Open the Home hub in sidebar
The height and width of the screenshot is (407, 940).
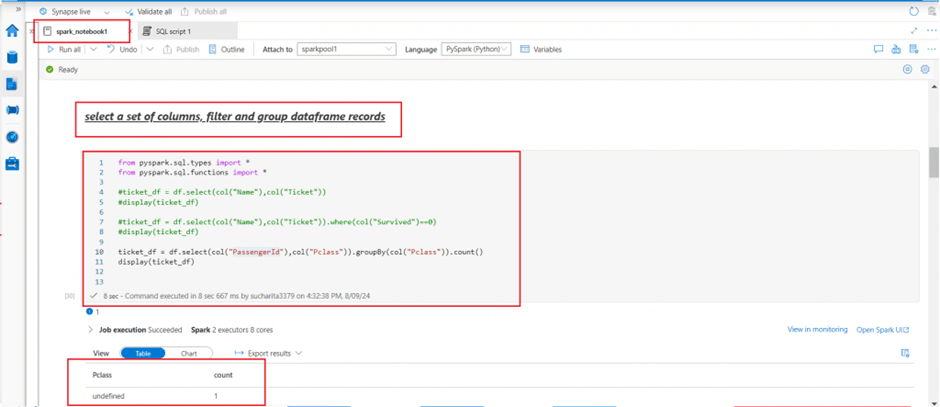(x=12, y=31)
